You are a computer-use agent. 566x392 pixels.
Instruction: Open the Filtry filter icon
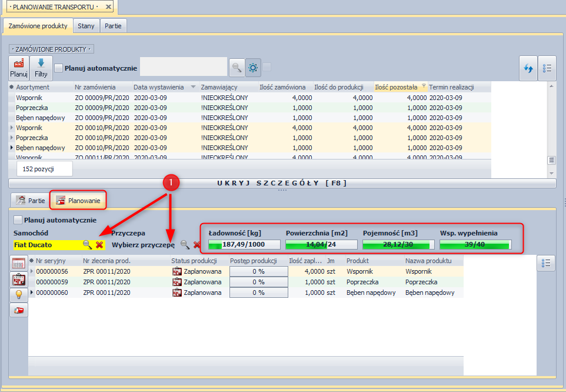click(x=41, y=68)
